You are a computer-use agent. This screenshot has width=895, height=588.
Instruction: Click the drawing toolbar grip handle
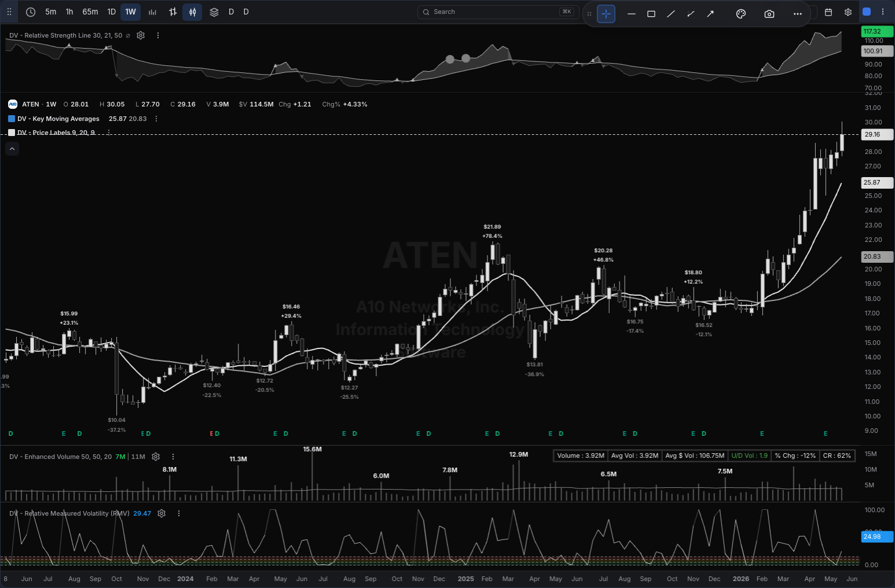[x=589, y=14]
